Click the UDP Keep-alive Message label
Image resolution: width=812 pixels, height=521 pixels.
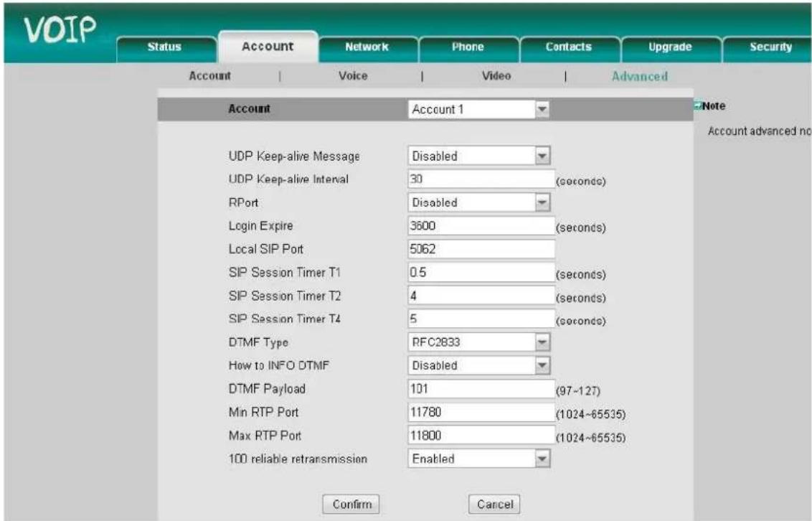[294, 156]
